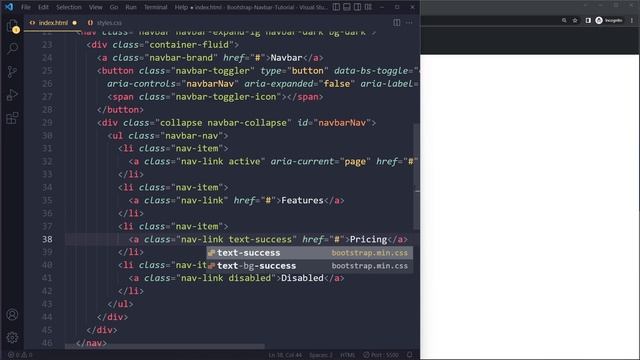Open the Extensions view
Viewport: 640px width, 360px height.
coord(12,118)
